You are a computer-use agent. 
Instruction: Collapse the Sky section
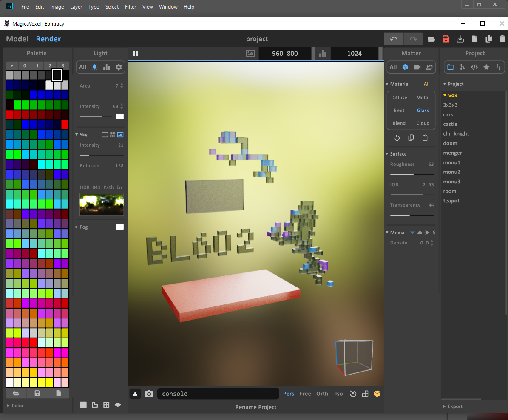tap(77, 135)
